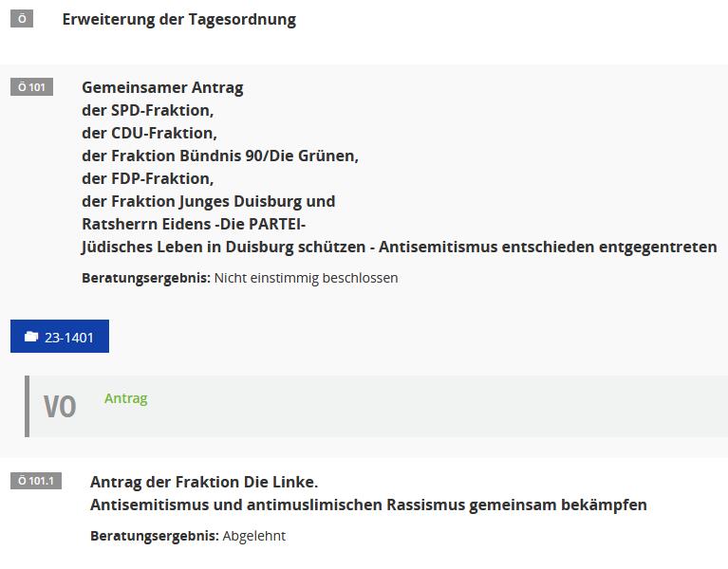This screenshot has height=569, width=728.
Task: Click the grey "VO" document type icon
Action: coord(60,407)
